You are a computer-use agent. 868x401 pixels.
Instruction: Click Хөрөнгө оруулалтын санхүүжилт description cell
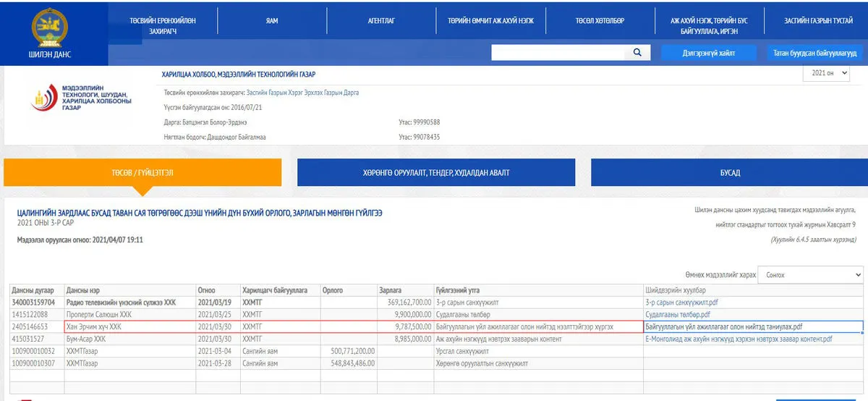tap(537, 363)
